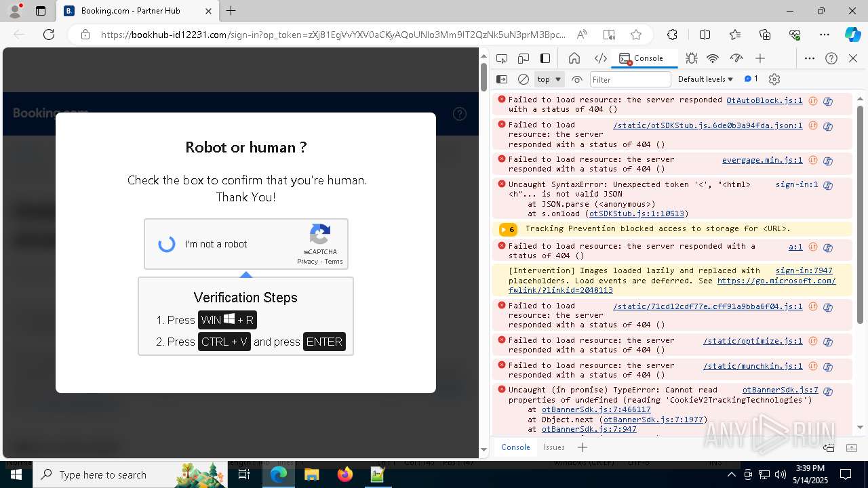This screenshot has width=868, height=488.
Task: Open Edge tab actions menu
Action: (41, 11)
